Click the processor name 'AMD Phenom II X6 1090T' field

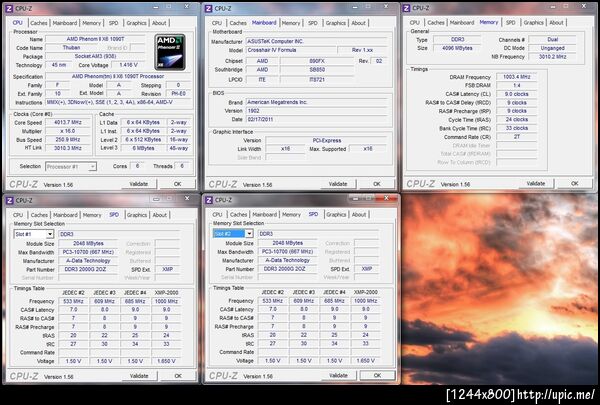click(x=95, y=39)
